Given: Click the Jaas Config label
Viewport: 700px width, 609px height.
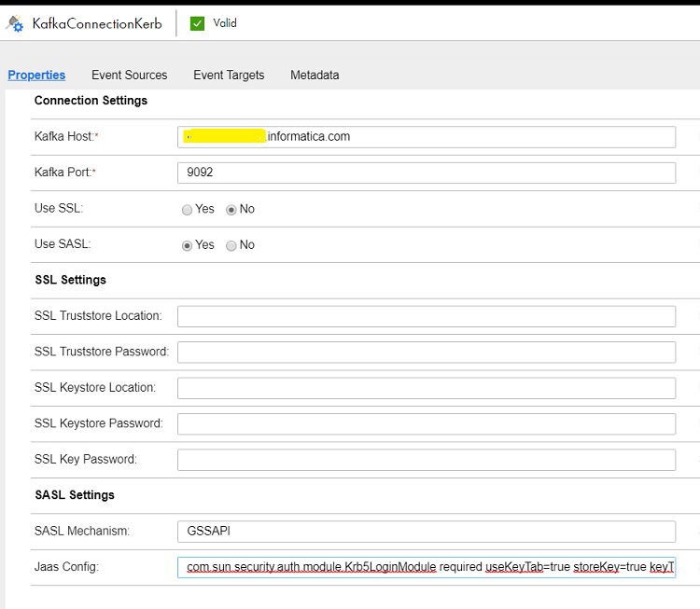Looking at the screenshot, I should 66,567.
